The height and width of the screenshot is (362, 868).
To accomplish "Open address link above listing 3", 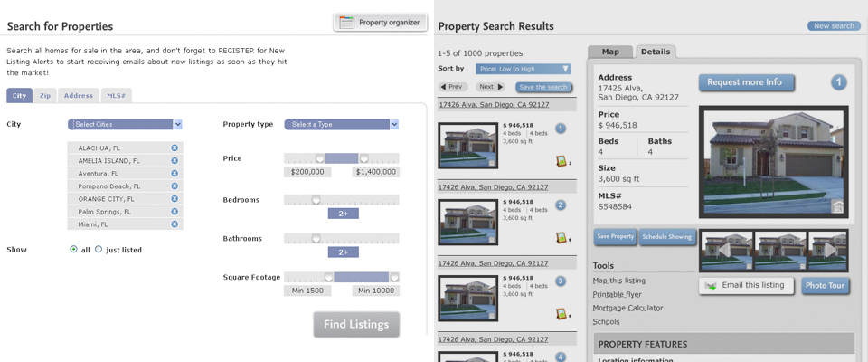I will coord(494,262).
